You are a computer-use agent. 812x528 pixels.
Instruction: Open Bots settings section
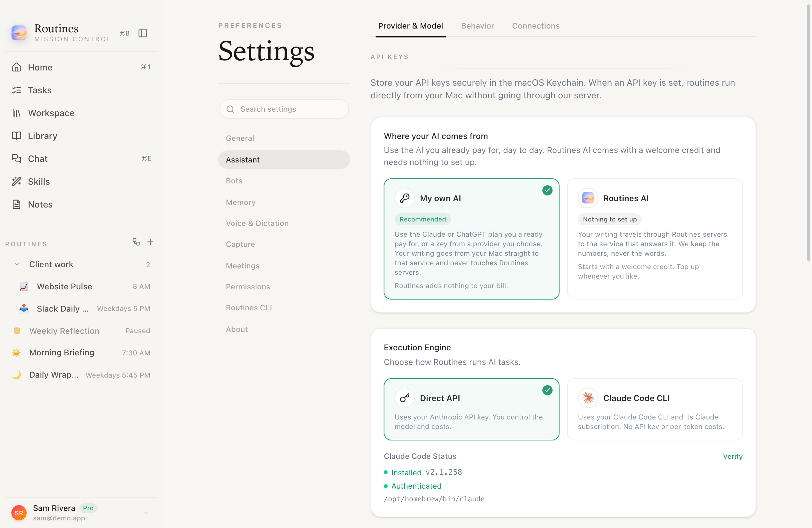pos(284,181)
